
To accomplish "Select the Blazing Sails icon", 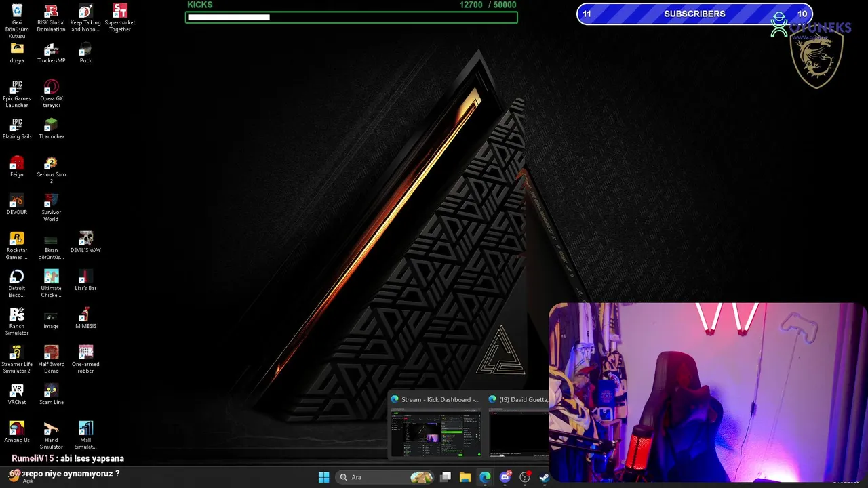I will click(17, 129).
